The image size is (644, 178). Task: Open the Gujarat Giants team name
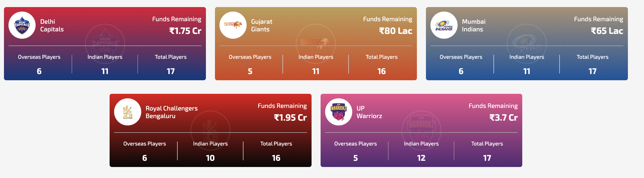click(262, 25)
